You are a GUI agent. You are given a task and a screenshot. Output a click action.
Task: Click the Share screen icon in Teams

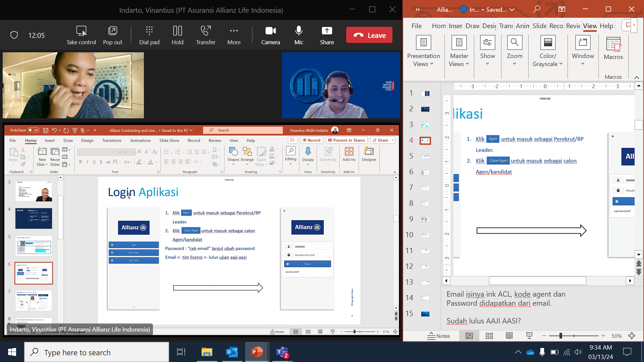(327, 35)
